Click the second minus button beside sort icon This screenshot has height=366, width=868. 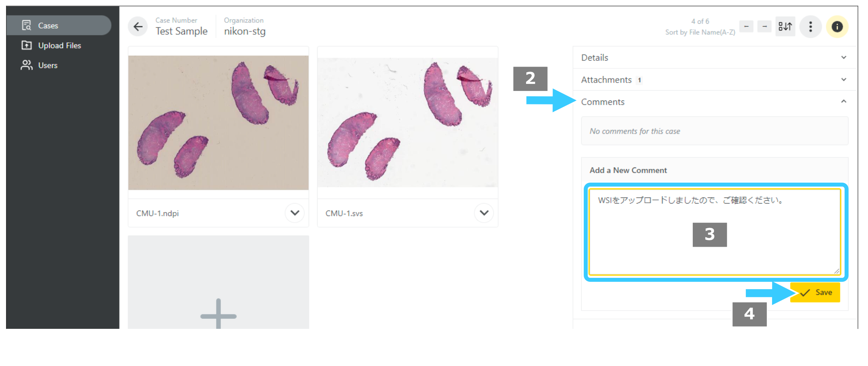(765, 27)
